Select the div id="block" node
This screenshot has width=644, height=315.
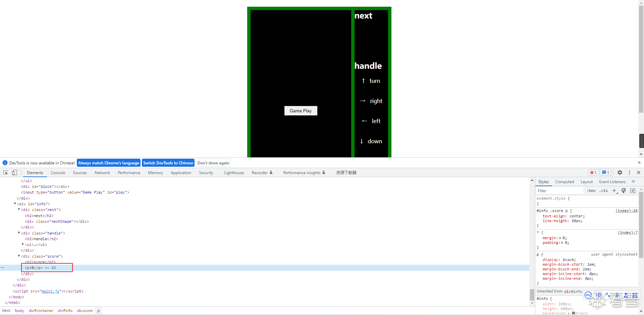tap(45, 187)
